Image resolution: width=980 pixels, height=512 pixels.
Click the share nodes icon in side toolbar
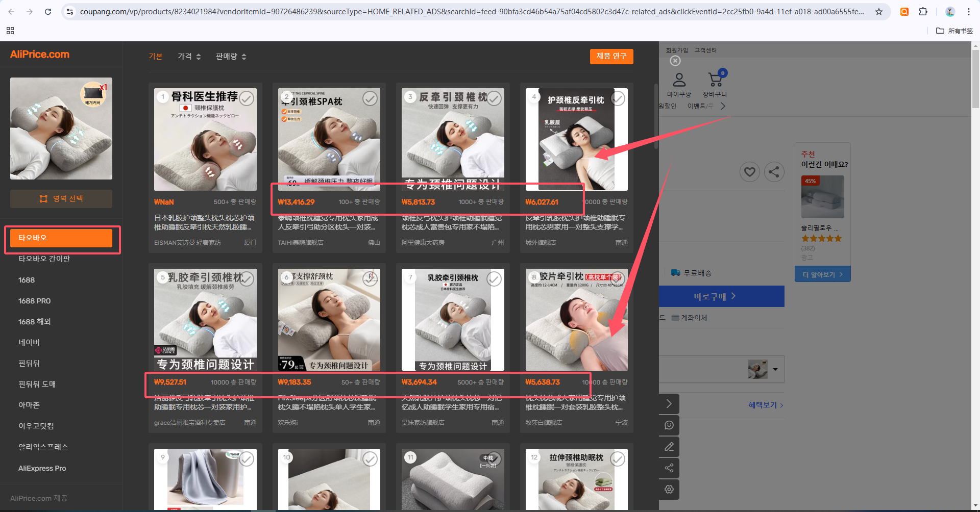(669, 468)
